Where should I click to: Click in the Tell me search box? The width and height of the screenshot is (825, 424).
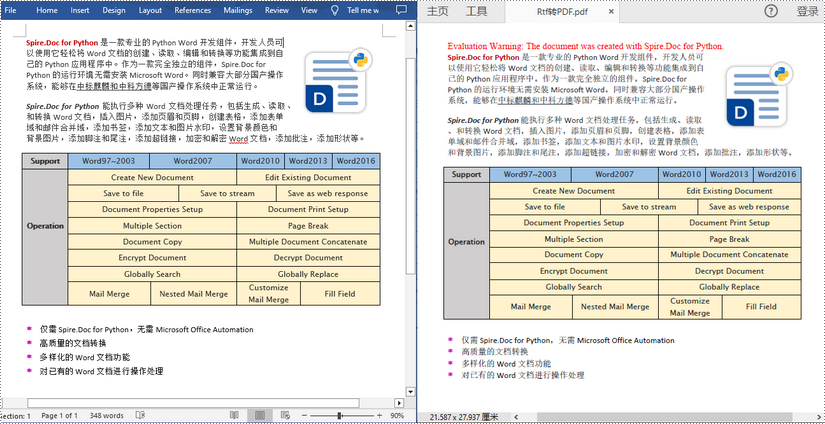[x=363, y=10]
